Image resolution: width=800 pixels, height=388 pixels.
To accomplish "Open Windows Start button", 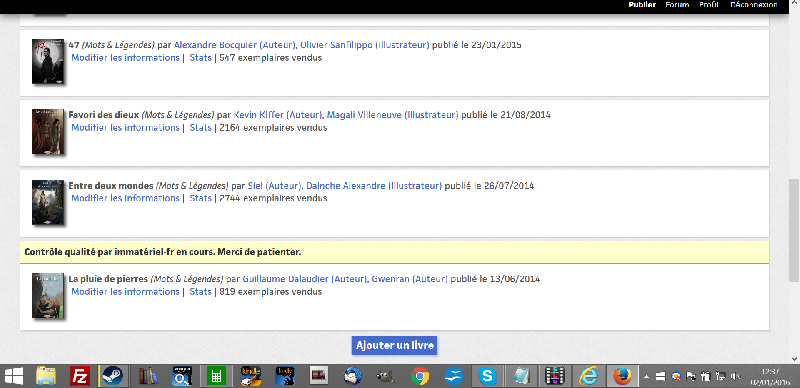I will tap(14, 376).
